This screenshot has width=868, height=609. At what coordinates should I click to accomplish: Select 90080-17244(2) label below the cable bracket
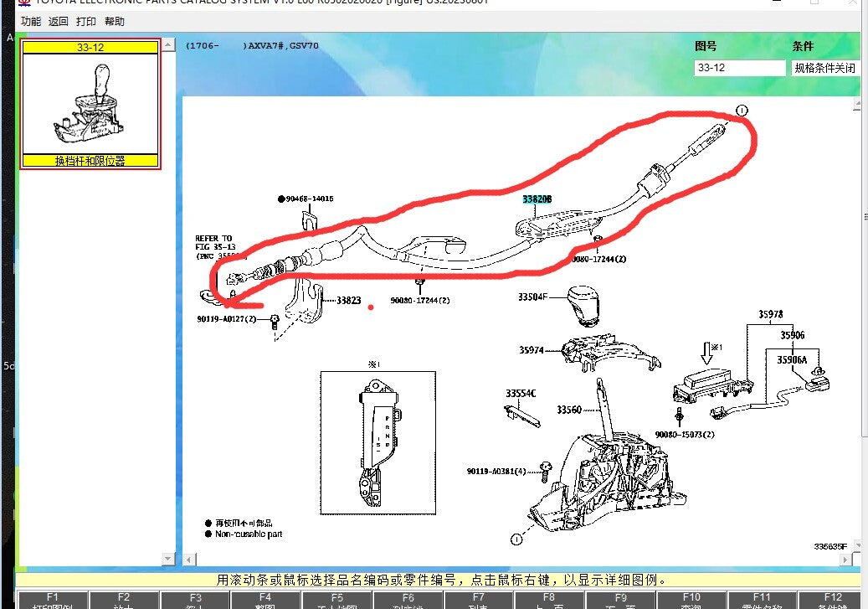[x=420, y=301]
